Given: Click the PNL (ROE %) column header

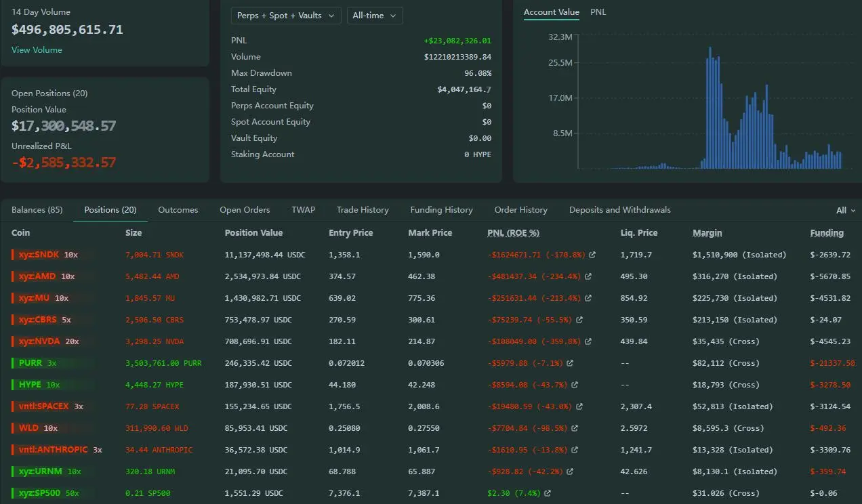Looking at the screenshot, I should (x=514, y=232).
